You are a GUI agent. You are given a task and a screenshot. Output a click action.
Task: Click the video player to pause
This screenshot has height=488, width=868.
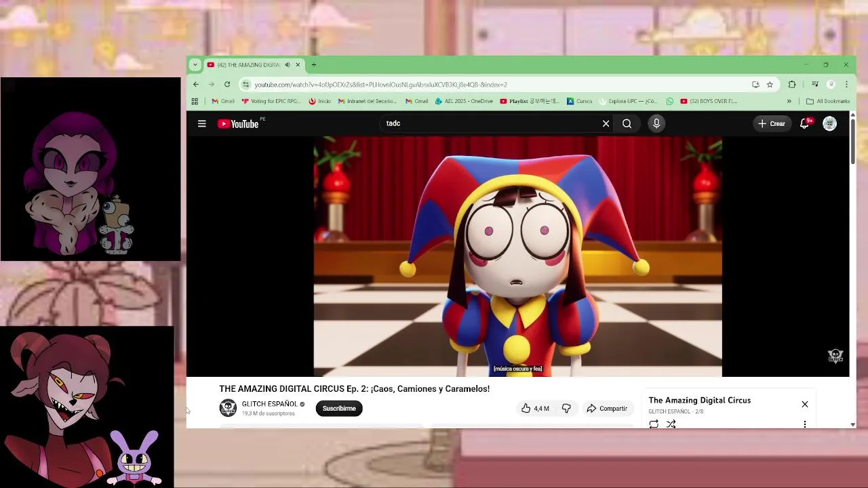point(517,256)
